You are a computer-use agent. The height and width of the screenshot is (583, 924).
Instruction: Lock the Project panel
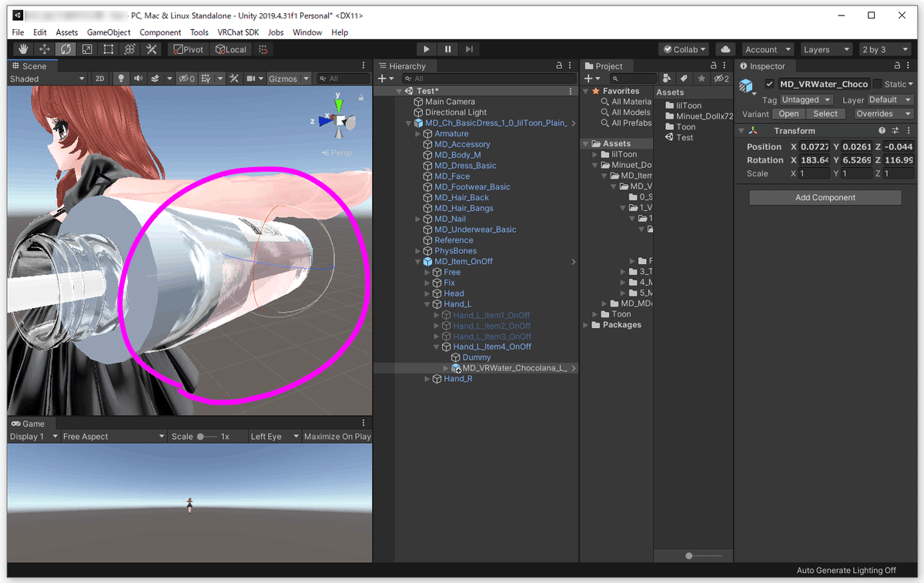click(713, 66)
